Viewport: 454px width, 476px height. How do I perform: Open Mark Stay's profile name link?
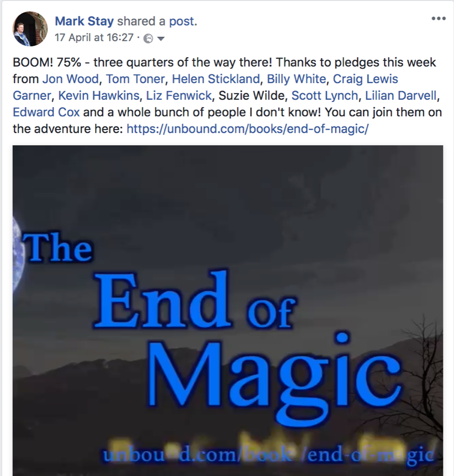84,21
